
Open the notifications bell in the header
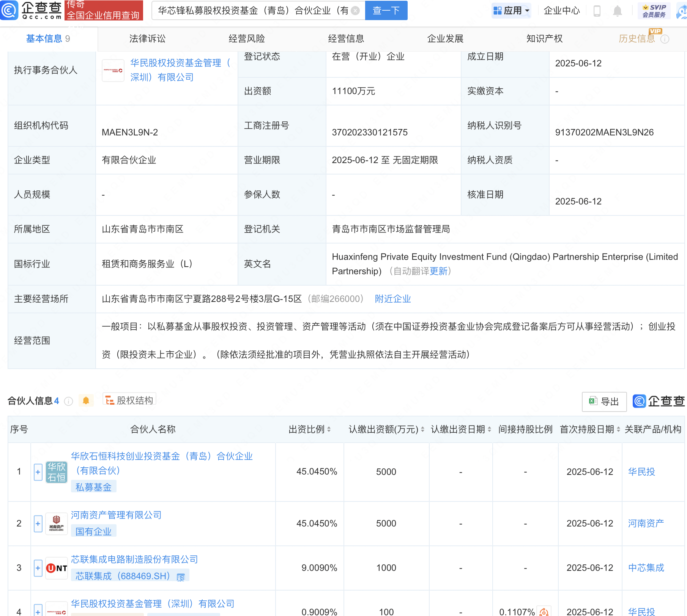pos(618,11)
